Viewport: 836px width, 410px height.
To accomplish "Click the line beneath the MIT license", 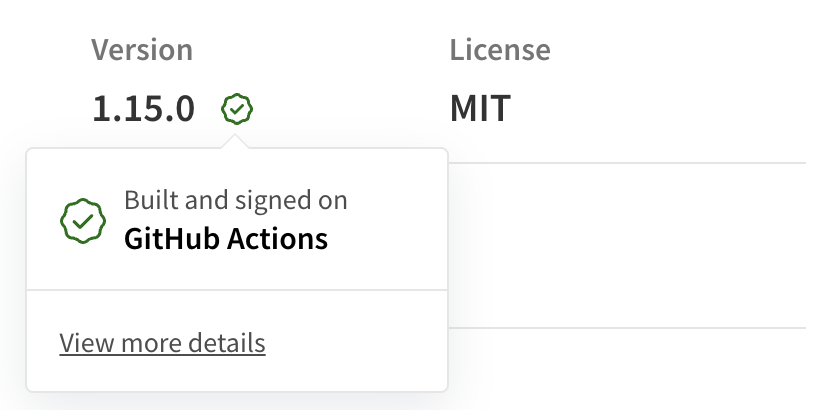I will (x=625, y=162).
